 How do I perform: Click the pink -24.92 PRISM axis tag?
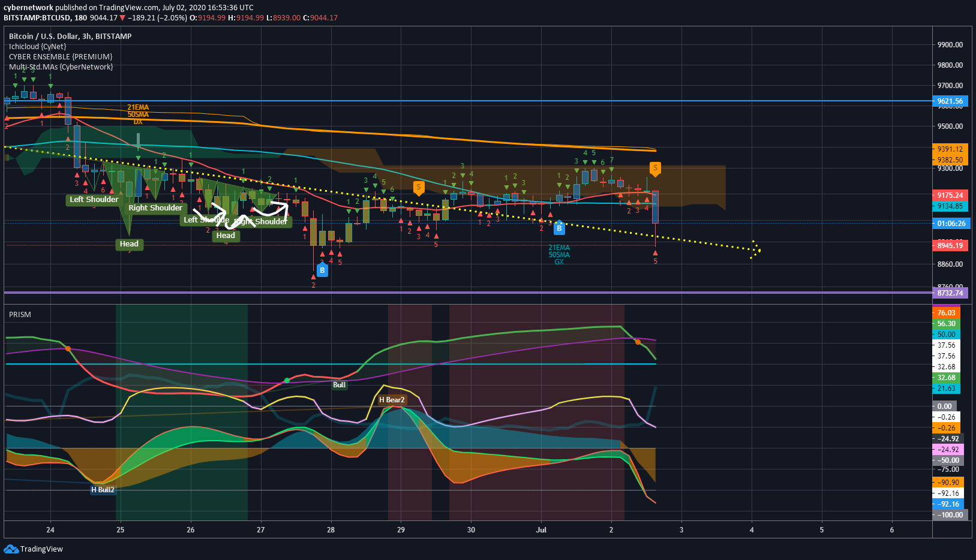pyautogui.click(x=948, y=450)
